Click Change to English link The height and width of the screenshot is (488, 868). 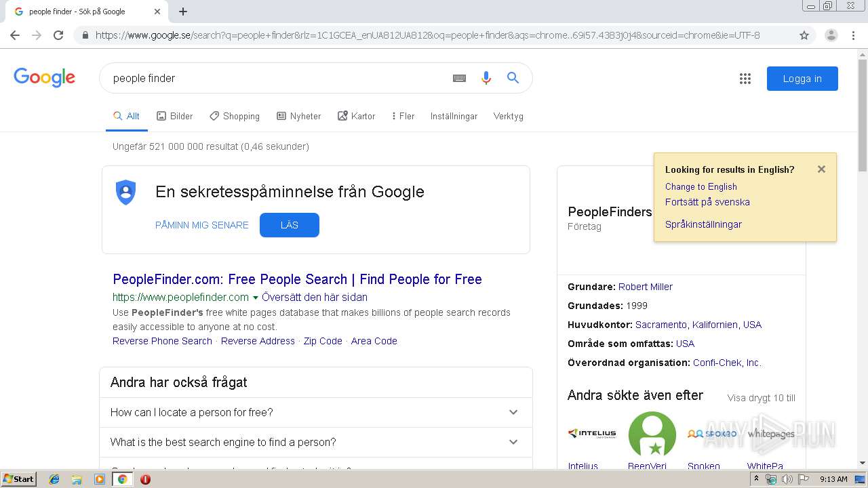click(701, 186)
